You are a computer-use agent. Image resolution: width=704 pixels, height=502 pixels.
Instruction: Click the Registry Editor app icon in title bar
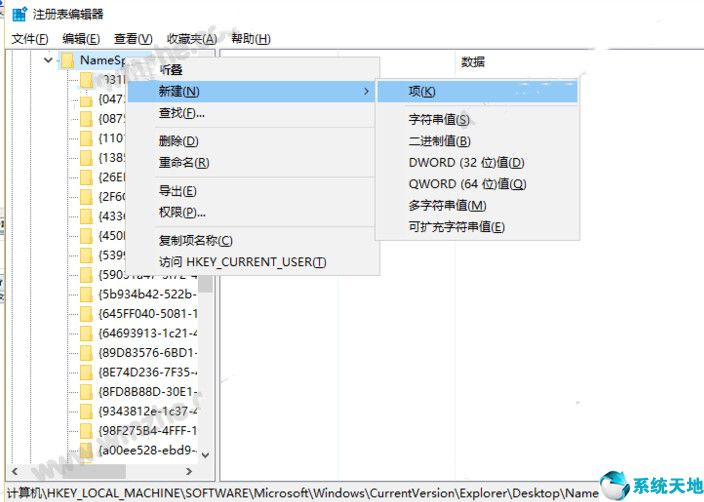[x=20, y=14]
